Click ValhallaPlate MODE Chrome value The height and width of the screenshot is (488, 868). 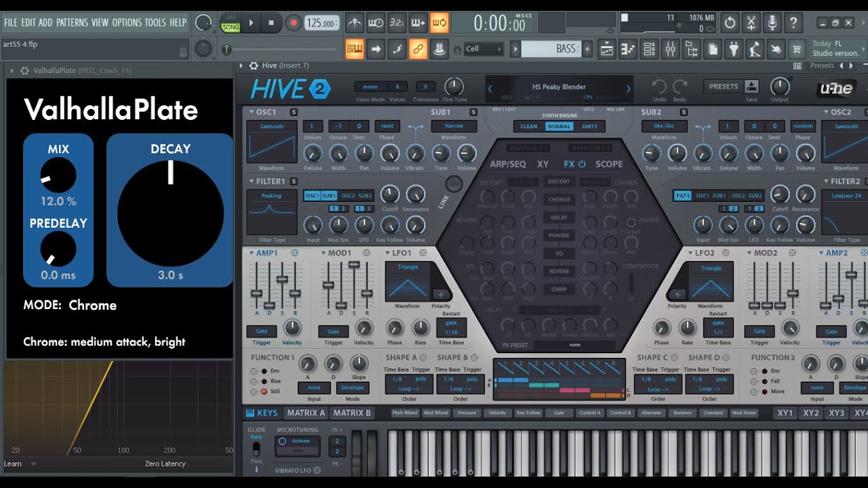pos(92,305)
